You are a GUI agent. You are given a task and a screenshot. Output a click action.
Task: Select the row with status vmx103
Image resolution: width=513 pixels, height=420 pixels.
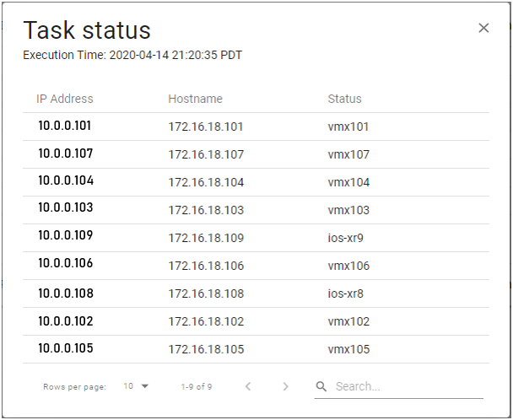point(348,210)
